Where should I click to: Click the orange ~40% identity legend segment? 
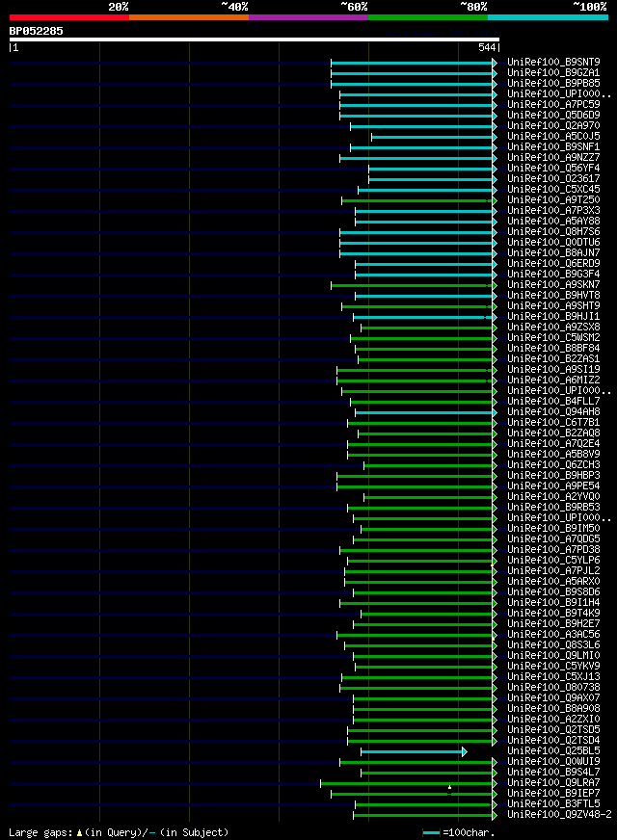pyautogui.click(x=189, y=17)
